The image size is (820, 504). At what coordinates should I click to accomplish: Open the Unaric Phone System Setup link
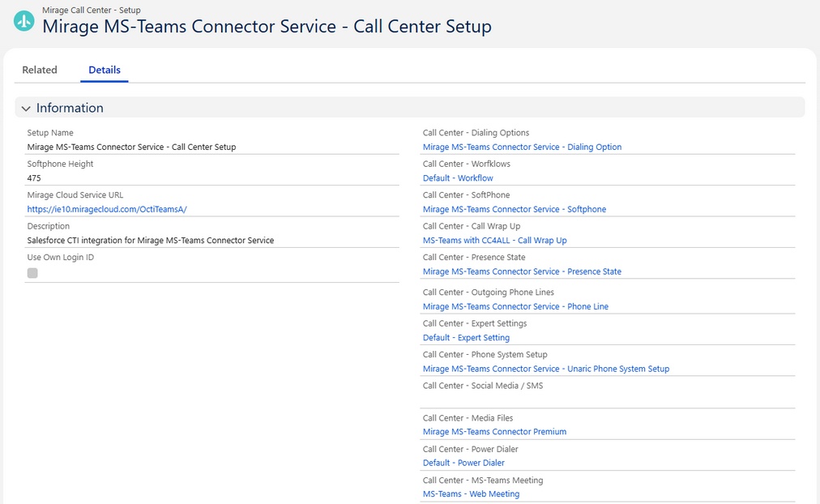pyautogui.click(x=546, y=369)
